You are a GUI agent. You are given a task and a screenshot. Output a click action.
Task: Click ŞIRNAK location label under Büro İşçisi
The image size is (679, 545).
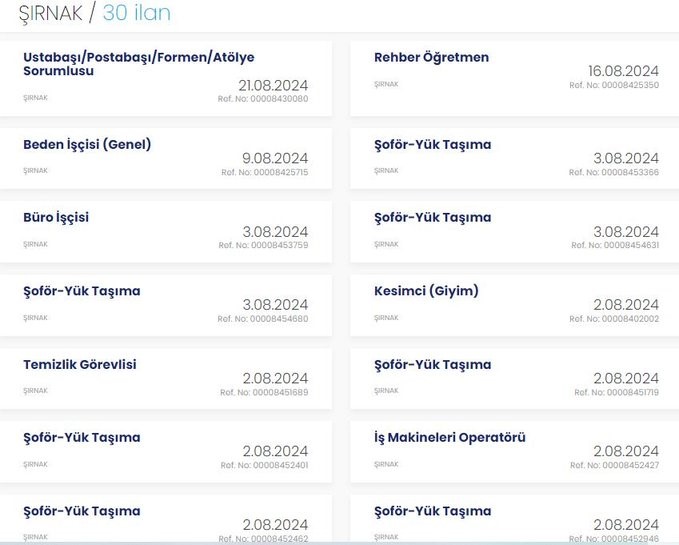point(36,244)
